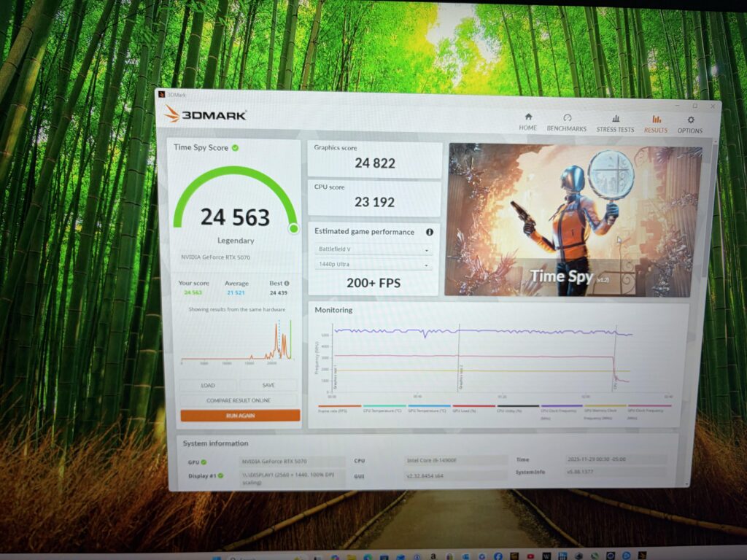
Task: Toggle the GPU Memory Clock Frequency legend entry
Action: point(605,411)
